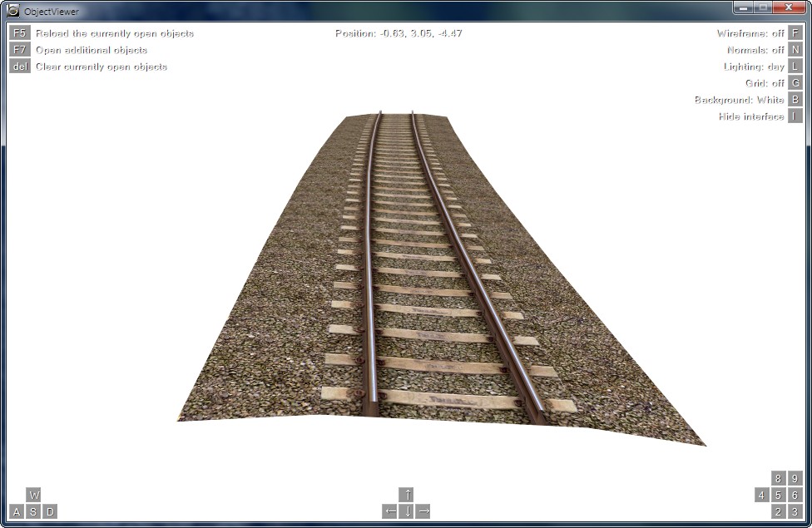Click the W movement key icon

33,495
